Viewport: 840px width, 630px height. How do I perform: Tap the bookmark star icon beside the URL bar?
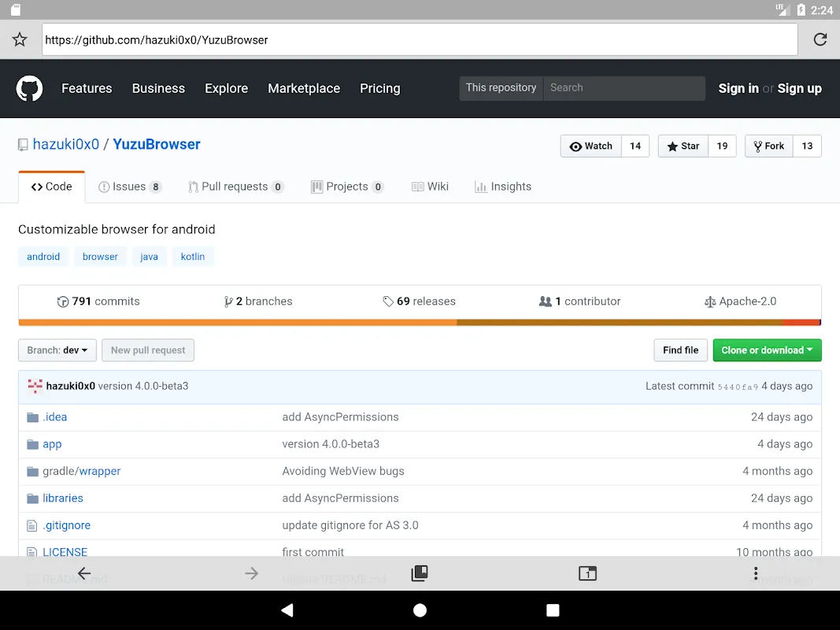click(20, 39)
